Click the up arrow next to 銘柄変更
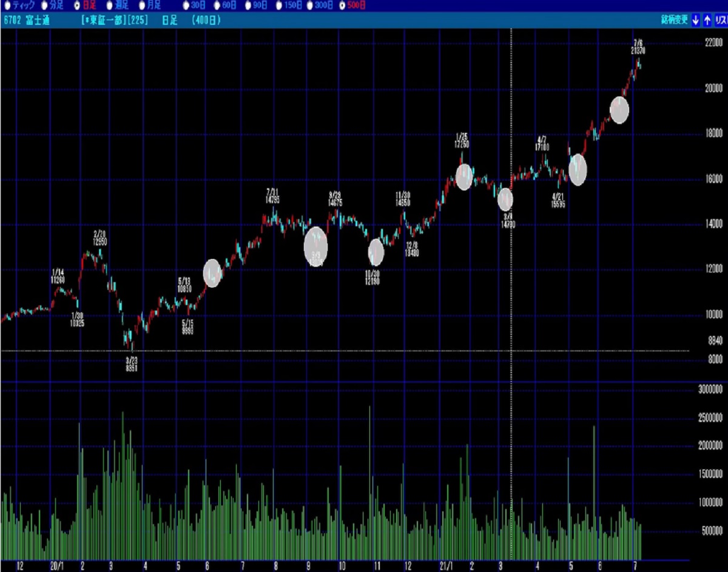728x572 pixels. coord(707,20)
